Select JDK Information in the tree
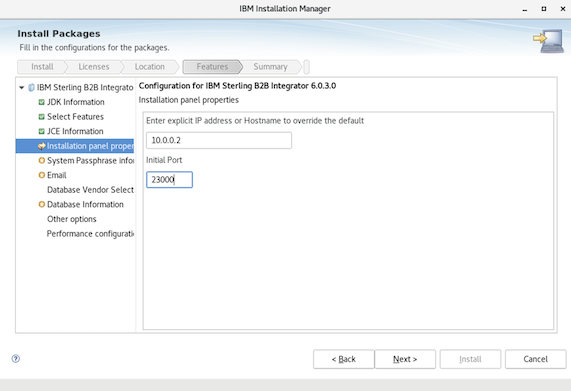 (x=76, y=102)
